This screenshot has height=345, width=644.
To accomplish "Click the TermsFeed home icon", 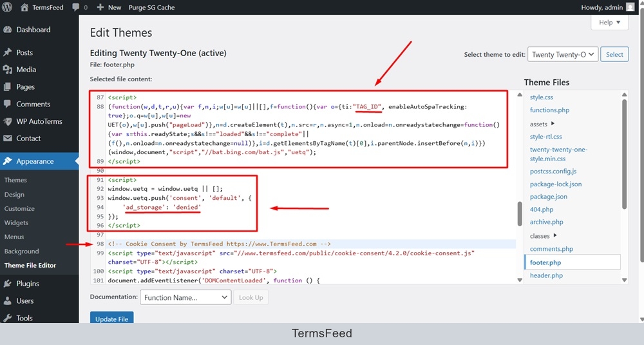I will click(x=24, y=7).
